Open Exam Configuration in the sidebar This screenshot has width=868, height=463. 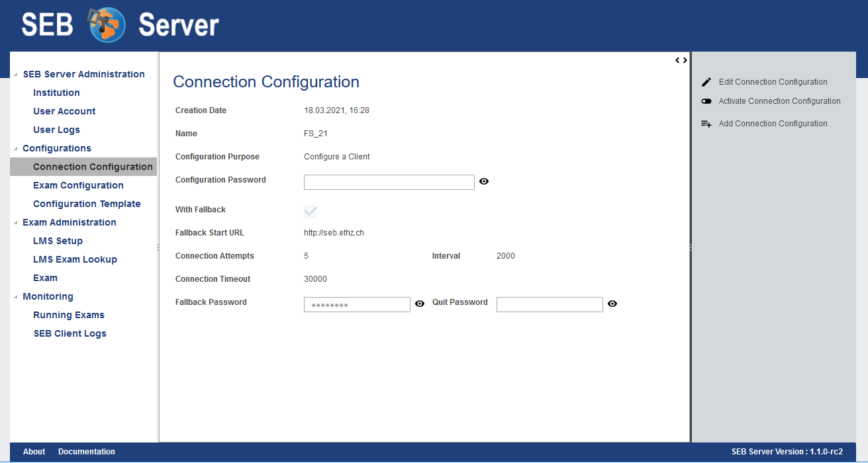78,185
